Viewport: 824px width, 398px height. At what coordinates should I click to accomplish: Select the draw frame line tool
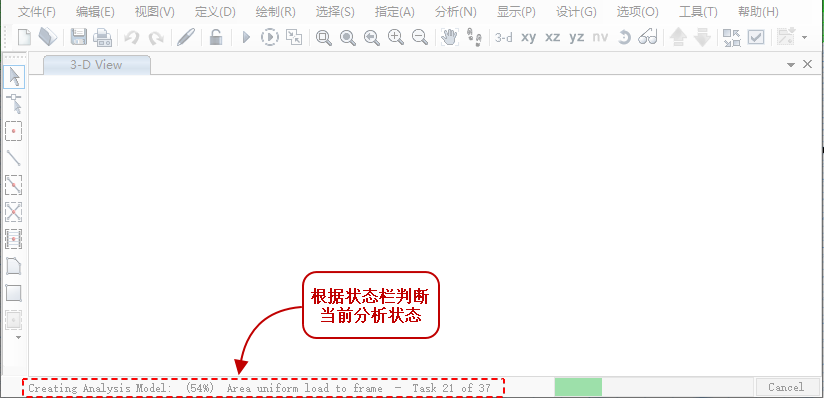coord(14,157)
